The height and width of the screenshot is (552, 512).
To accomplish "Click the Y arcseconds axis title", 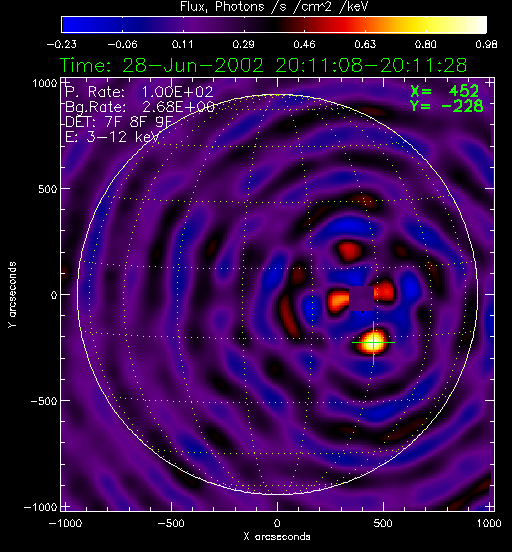I will 12,295.
